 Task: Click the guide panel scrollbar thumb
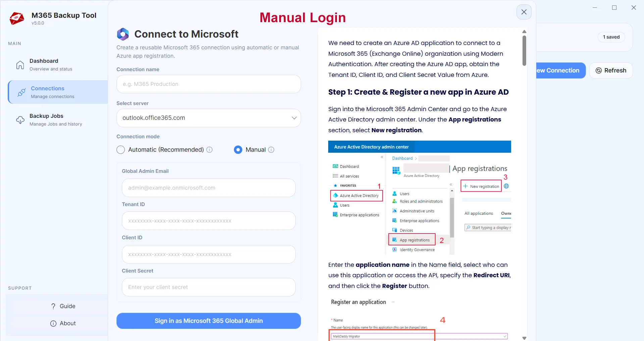[524, 50]
